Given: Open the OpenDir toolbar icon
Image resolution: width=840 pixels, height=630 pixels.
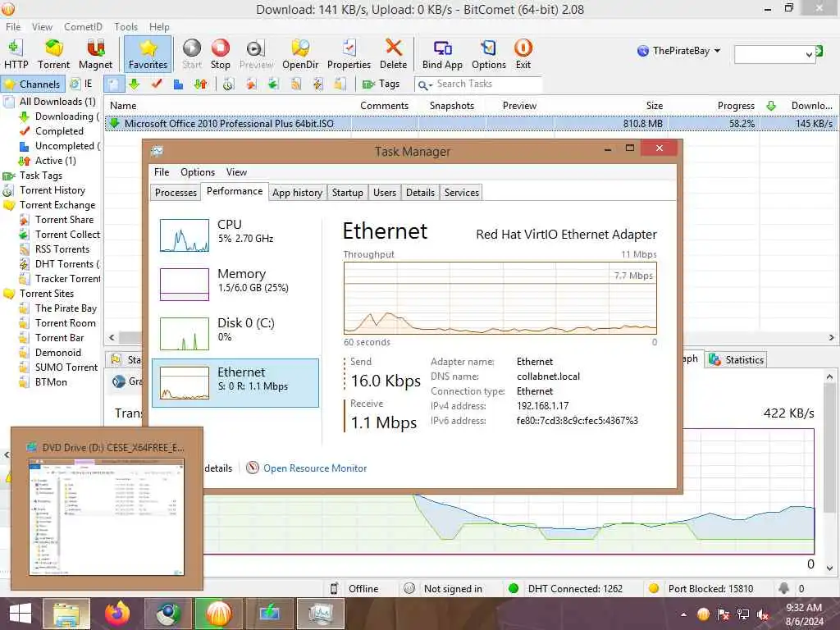Looking at the screenshot, I should tap(300, 54).
